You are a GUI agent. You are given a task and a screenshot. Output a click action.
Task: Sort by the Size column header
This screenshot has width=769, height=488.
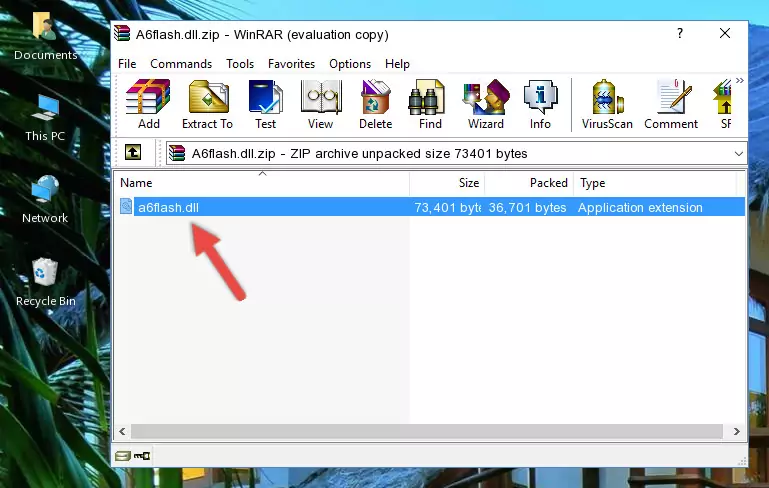[447, 182]
